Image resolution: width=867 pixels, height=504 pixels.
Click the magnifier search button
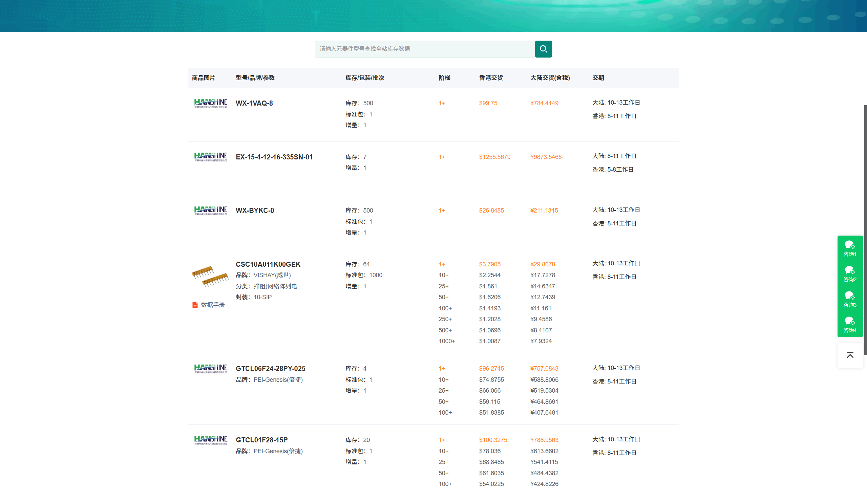coord(543,49)
